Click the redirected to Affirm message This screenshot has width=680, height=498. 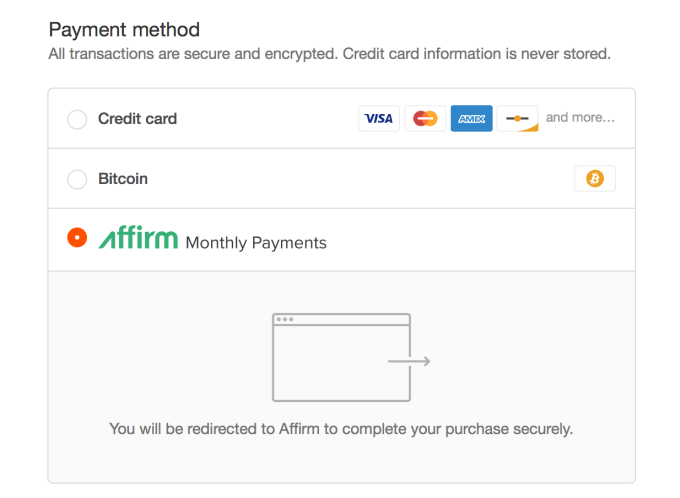341,429
